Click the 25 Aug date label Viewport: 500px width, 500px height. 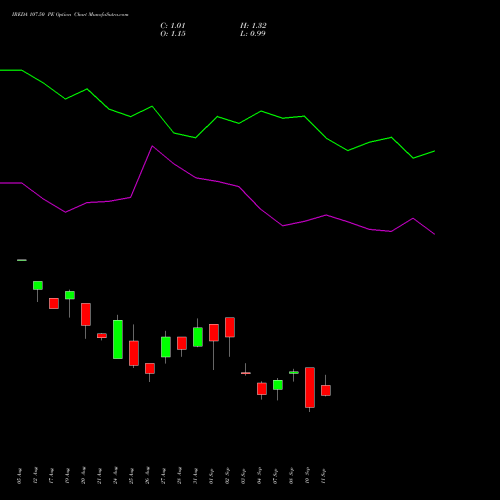tap(131, 476)
